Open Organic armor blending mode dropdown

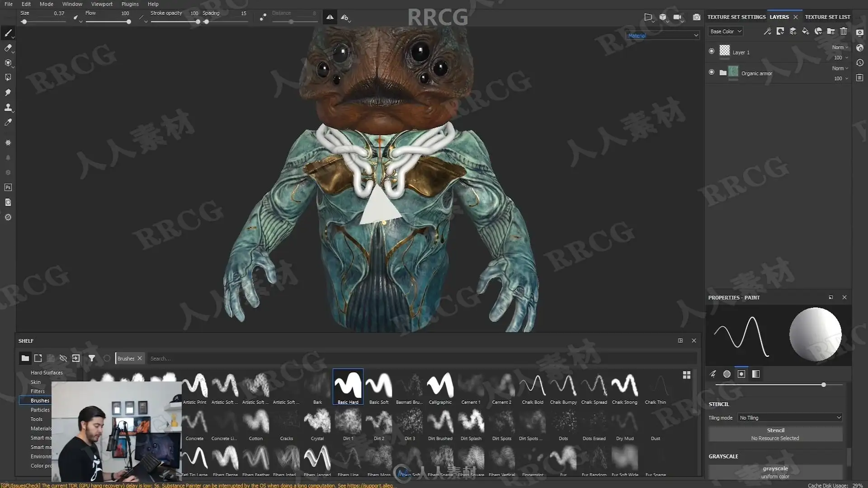(840, 68)
